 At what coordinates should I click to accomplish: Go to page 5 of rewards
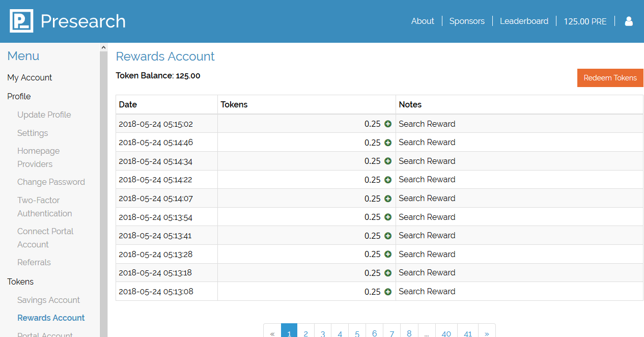click(357, 333)
